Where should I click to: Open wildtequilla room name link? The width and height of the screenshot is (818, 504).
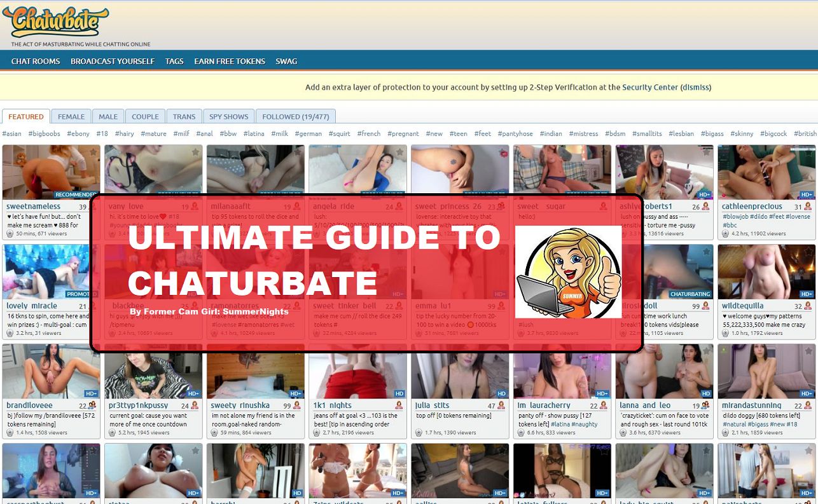pos(744,306)
